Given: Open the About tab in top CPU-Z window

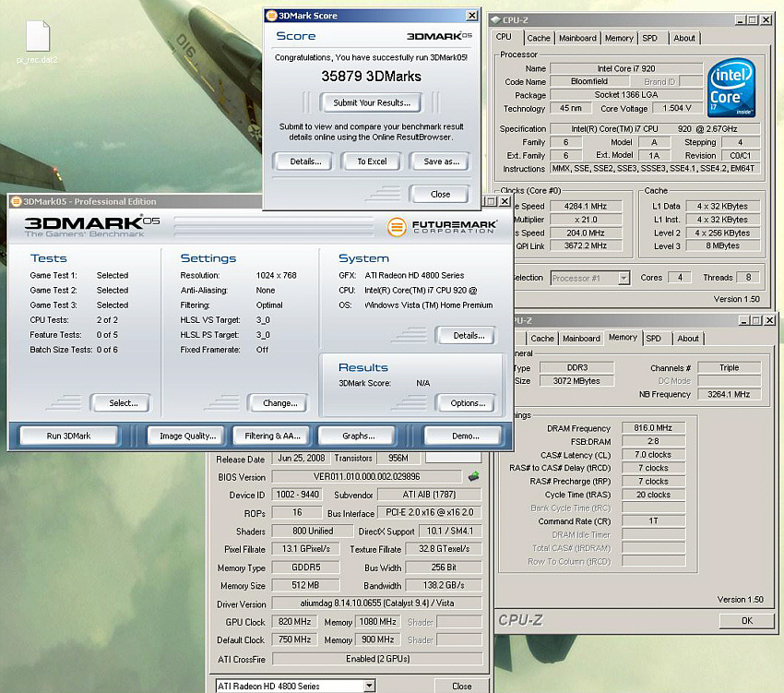Looking at the screenshot, I should click(684, 38).
